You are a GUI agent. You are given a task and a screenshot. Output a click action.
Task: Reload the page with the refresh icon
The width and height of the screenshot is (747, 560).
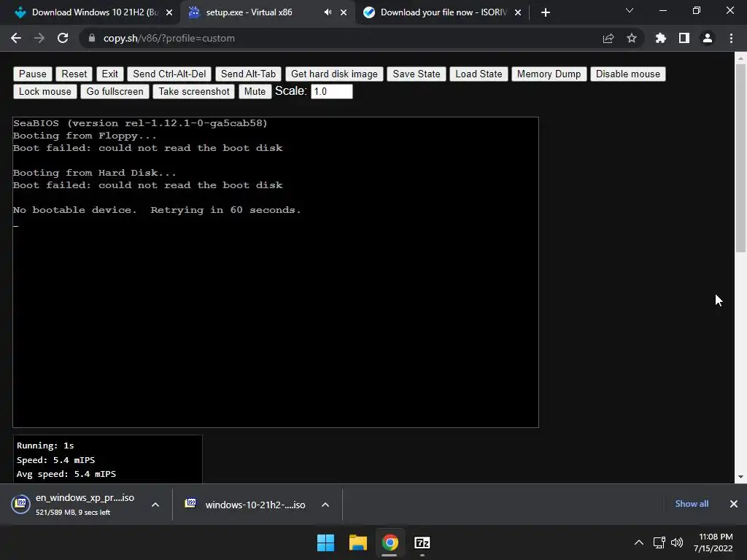[x=63, y=38]
